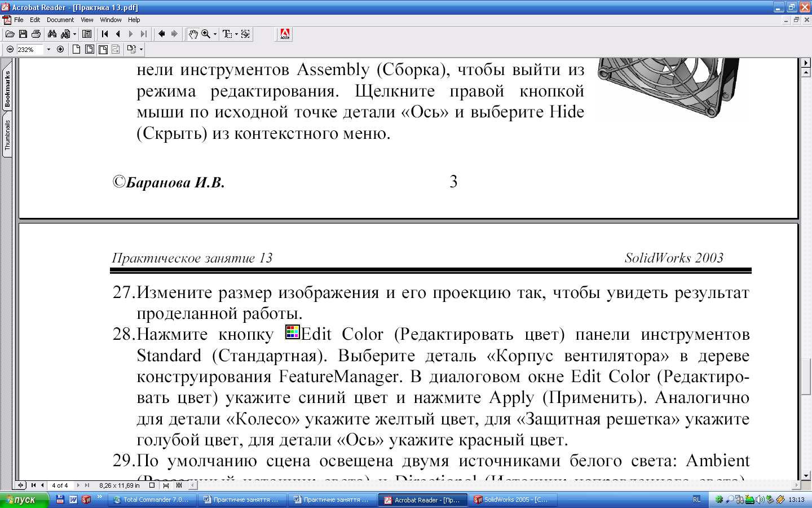Click the volume speaker tray icon
The height and width of the screenshot is (508, 812).
760,500
